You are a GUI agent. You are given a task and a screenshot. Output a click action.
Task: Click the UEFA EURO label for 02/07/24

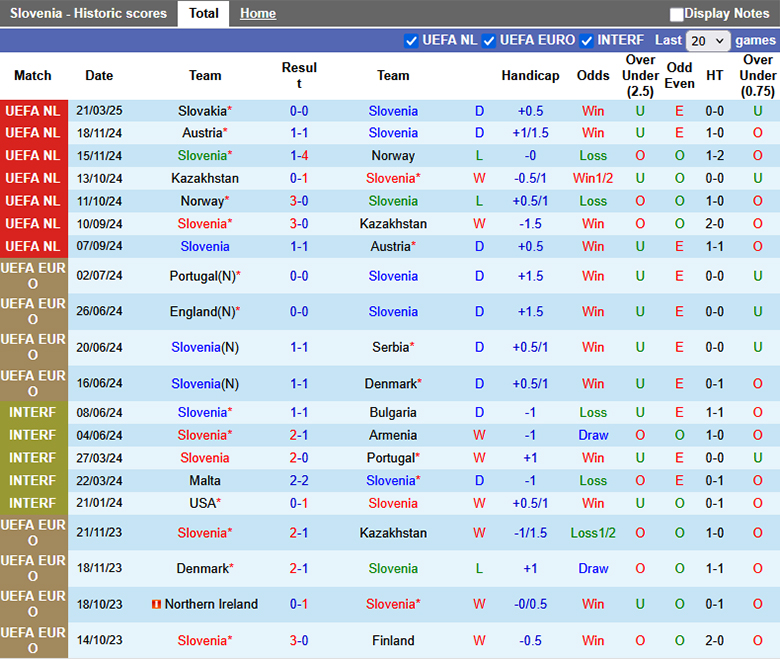(x=33, y=276)
